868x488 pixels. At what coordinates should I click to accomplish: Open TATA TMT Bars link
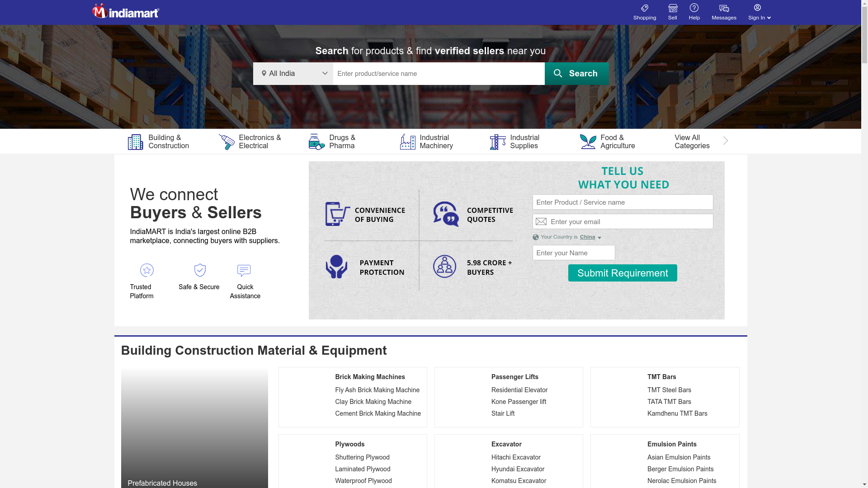pyautogui.click(x=669, y=402)
